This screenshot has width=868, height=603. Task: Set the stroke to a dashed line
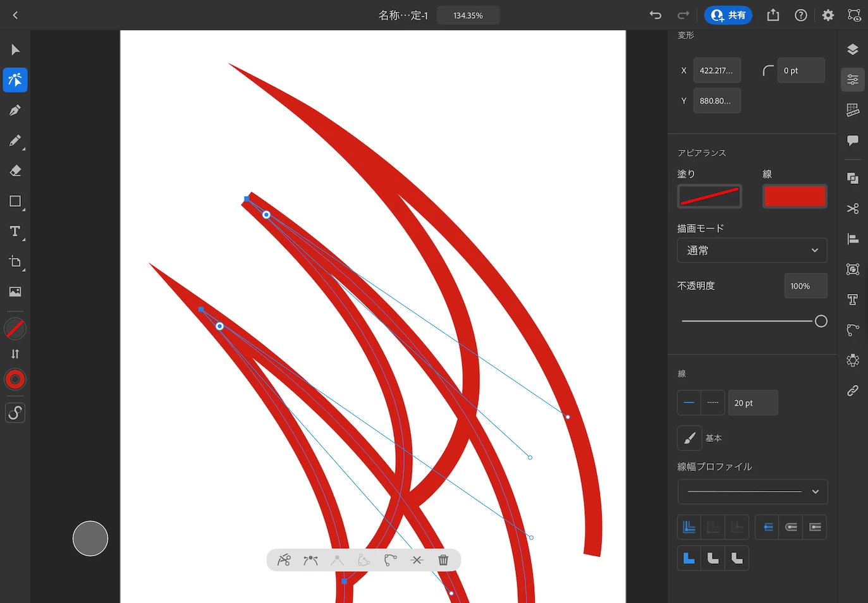713,403
